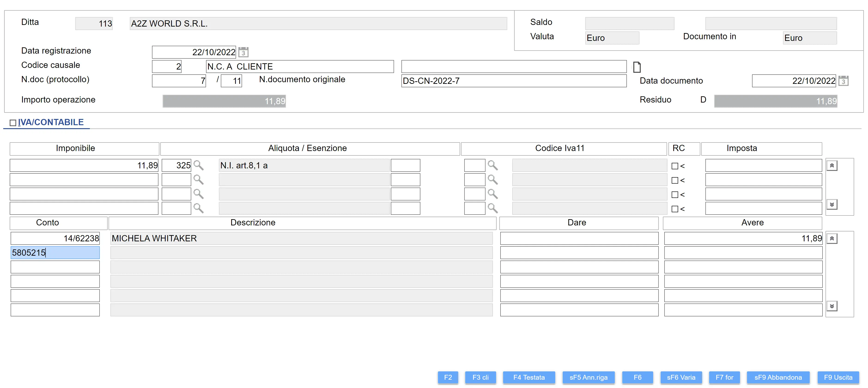
Task: Click aliquota magnifier on third row
Action: [198, 194]
